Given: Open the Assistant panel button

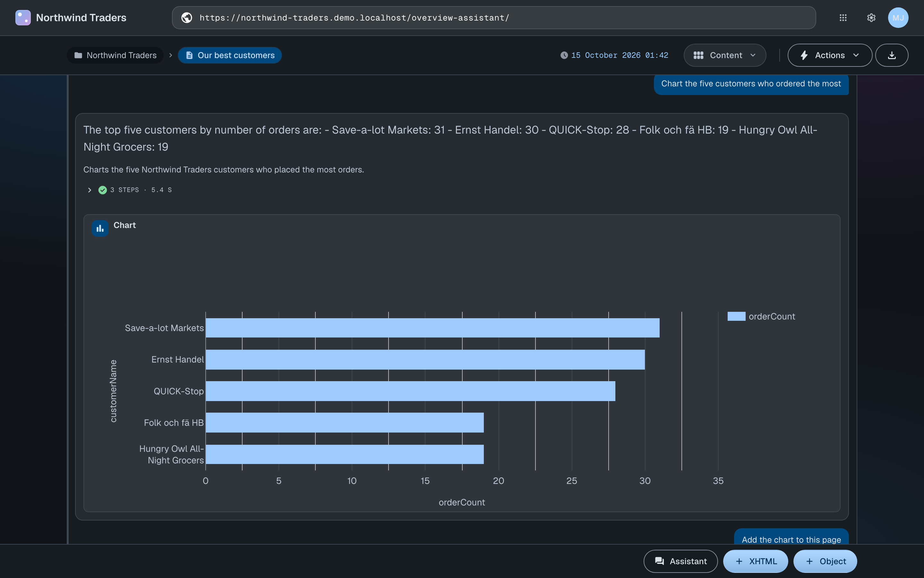Looking at the screenshot, I should click(x=680, y=561).
